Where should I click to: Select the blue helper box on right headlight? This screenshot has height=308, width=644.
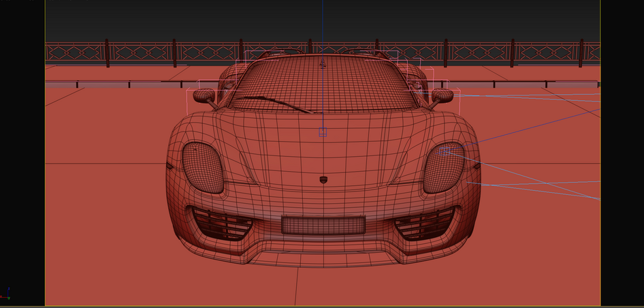click(445, 151)
